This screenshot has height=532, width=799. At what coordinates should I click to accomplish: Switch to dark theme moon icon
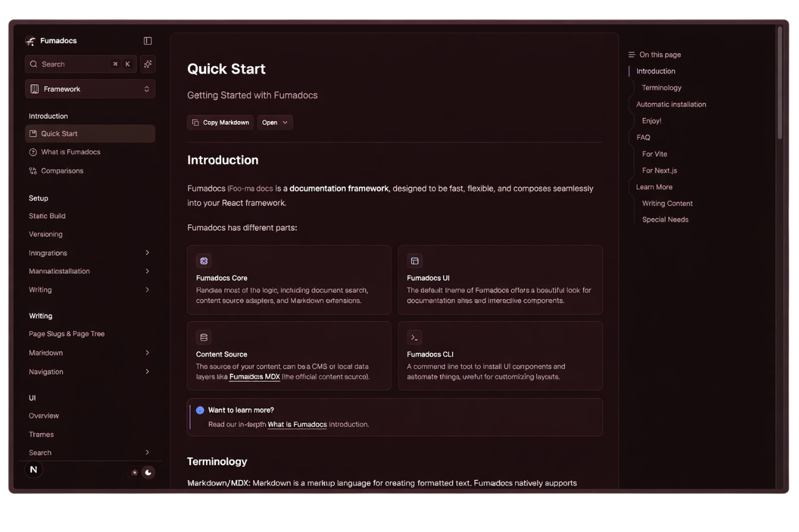point(148,473)
